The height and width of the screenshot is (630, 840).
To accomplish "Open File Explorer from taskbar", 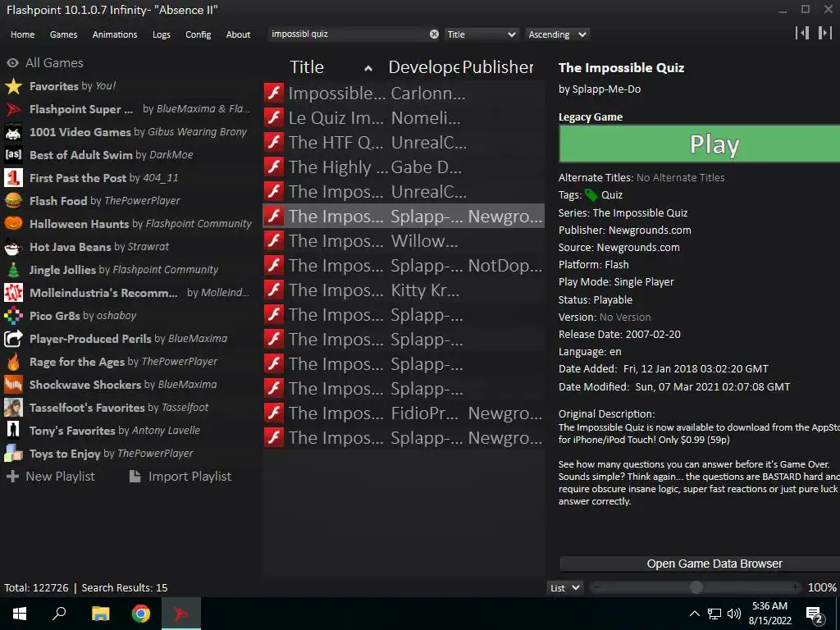I will coord(100,614).
